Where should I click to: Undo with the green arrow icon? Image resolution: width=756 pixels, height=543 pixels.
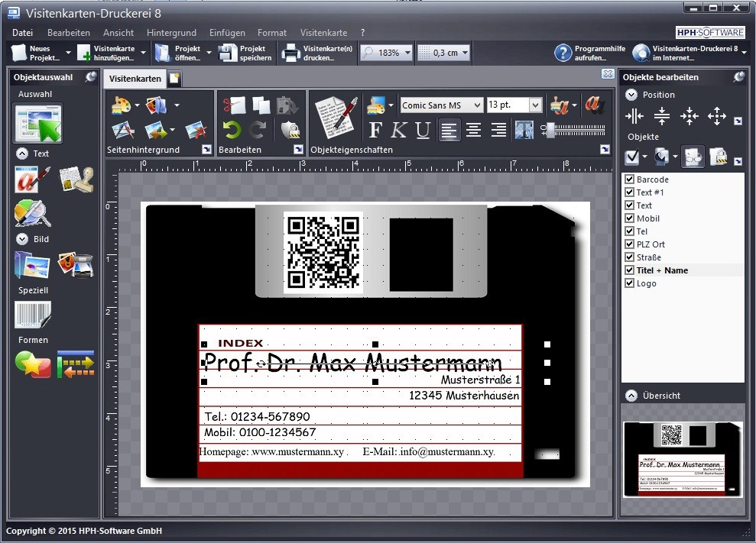232,130
